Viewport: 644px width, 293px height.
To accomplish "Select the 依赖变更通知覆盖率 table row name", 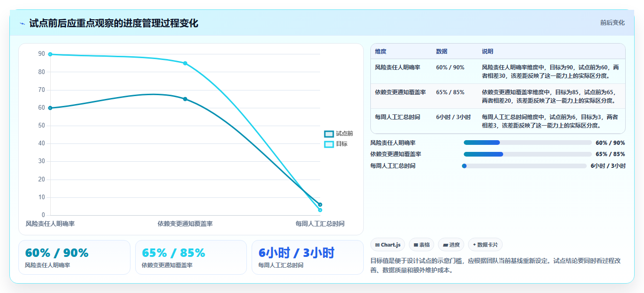I will [x=400, y=92].
